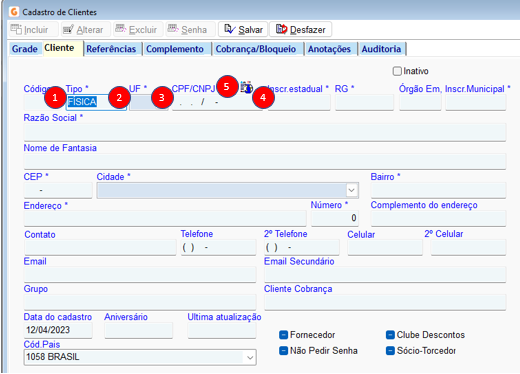This screenshot has width=520, height=374.
Task: Click the Ultima atualização field
Action: tap(222, 330)
